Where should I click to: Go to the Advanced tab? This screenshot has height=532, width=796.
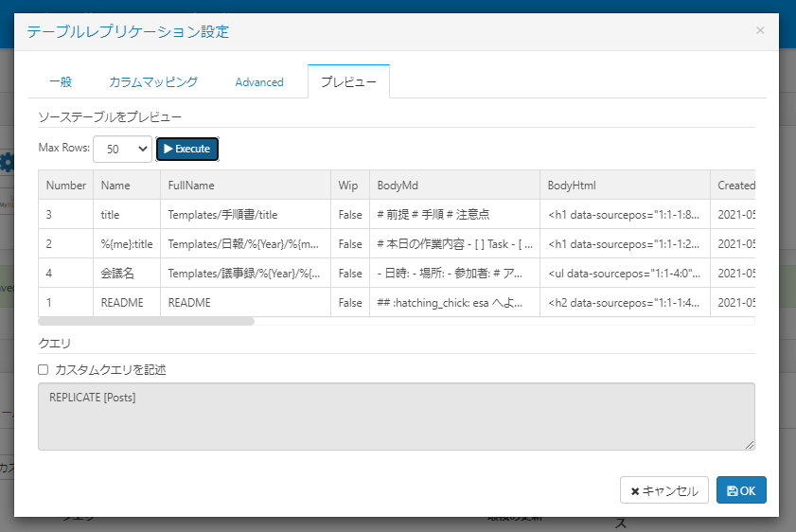pos(259,82)
